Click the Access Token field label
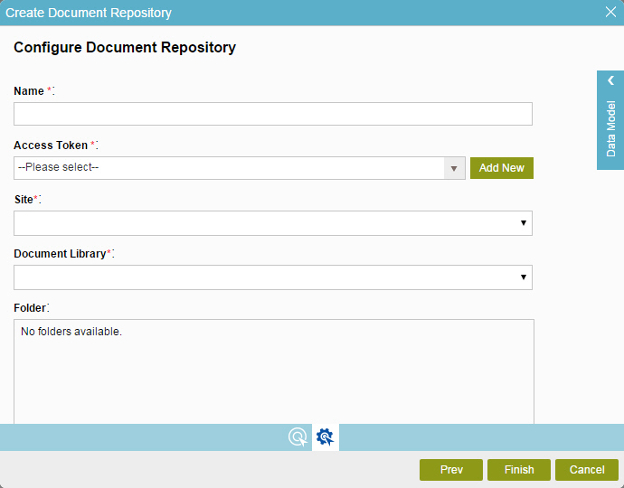Screen dimensions: 624x488 click(x=51, y=145)
